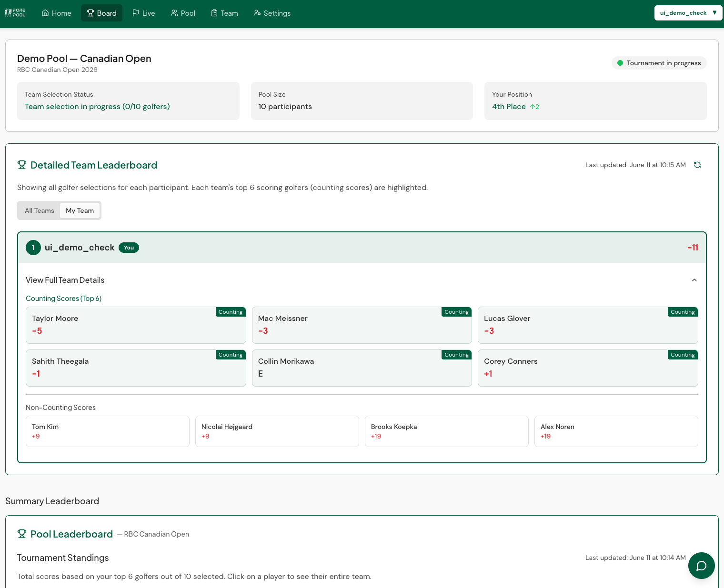Image resolution: width=724 pixels, height=588 pixels.
Task: Click the Demo Pool — Canadian Open title
Action: tap(84, 59)
